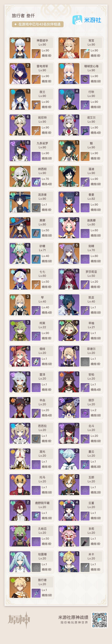Select the 旅行者 portrait at the bottom
Screen dimensions: 112x644
[x=20, y=587]
